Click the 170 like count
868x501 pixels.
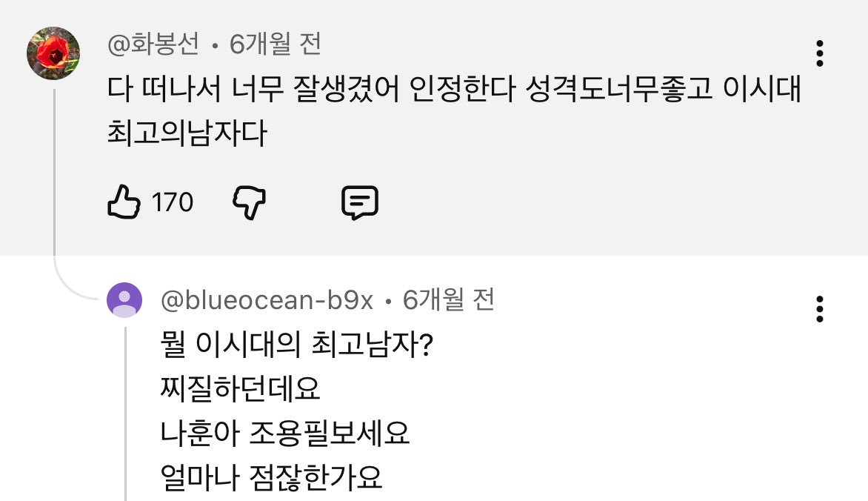click(173, 202)
